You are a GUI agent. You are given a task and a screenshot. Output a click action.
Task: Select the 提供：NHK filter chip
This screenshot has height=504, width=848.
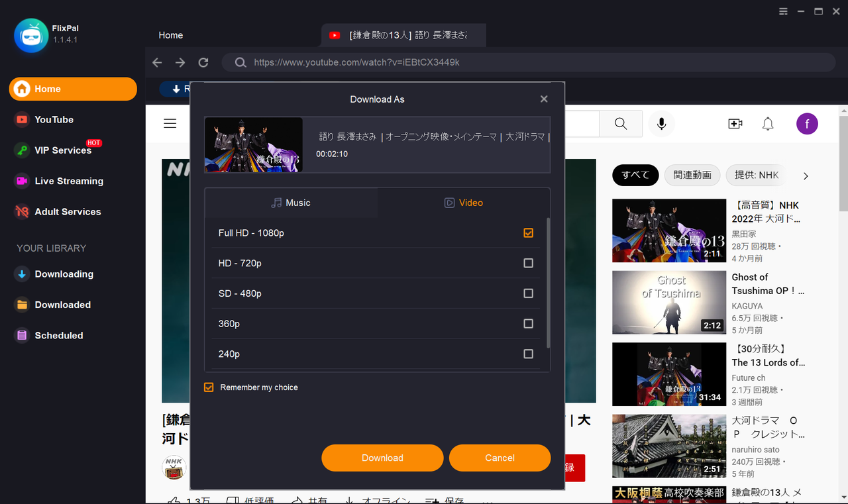[755, 175]
